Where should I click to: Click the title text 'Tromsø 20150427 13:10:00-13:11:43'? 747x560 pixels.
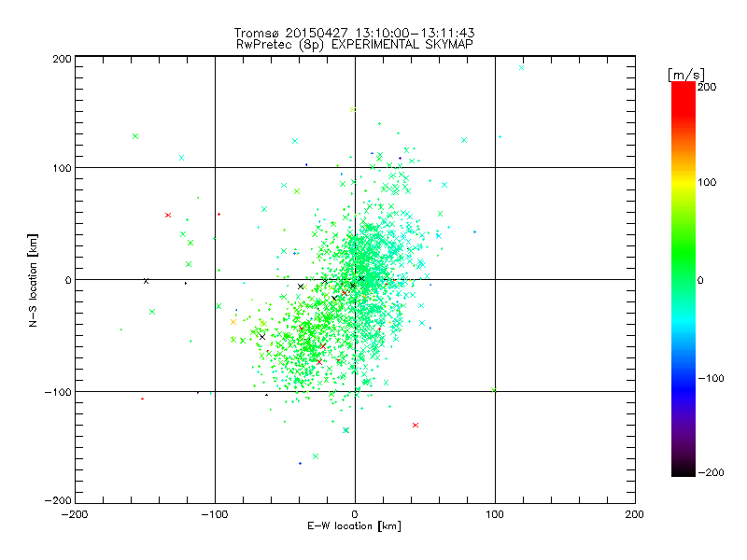[x=354, y=33]
